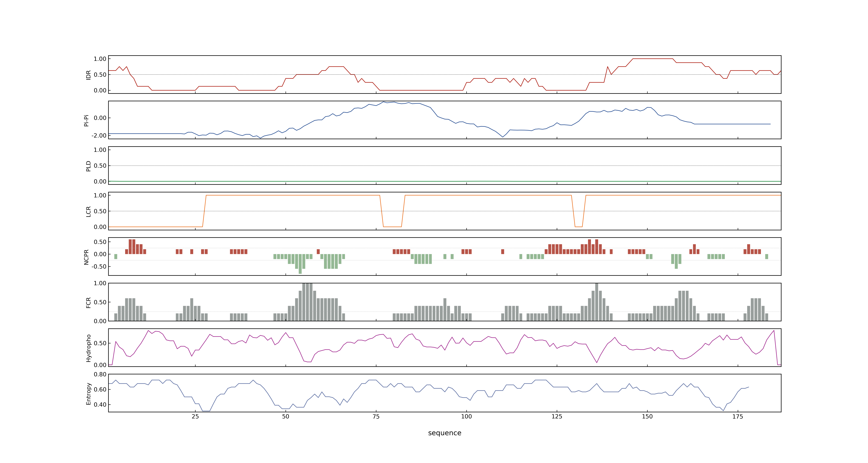Click the x-axis tick label 25
The height and width of the screenshot is (463, 868).
tap(195, 416)
